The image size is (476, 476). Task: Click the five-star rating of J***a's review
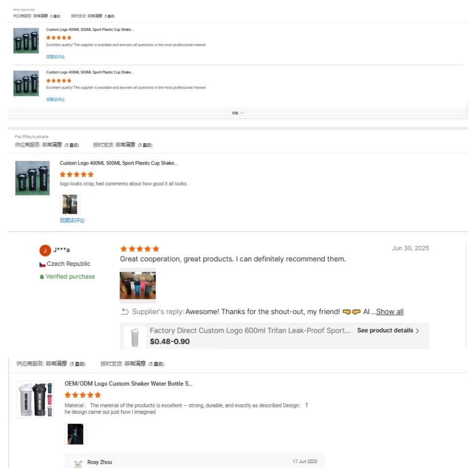point(140,249)
